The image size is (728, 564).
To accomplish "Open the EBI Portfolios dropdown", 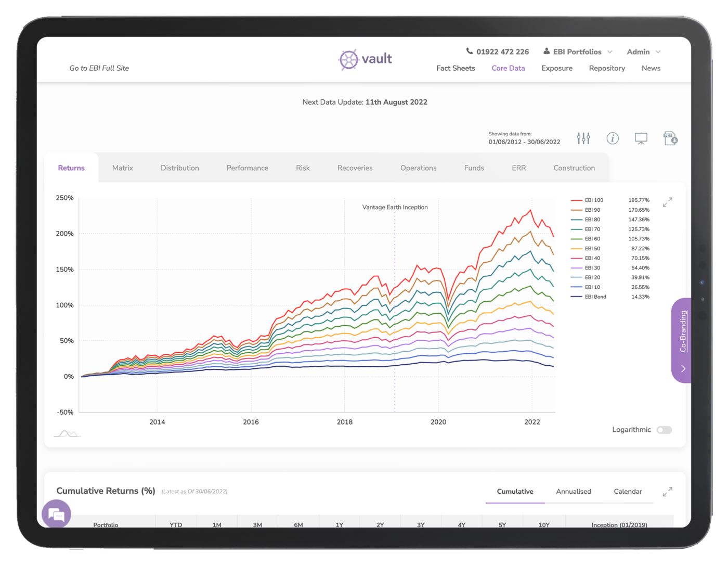I will tap(577, 52).
